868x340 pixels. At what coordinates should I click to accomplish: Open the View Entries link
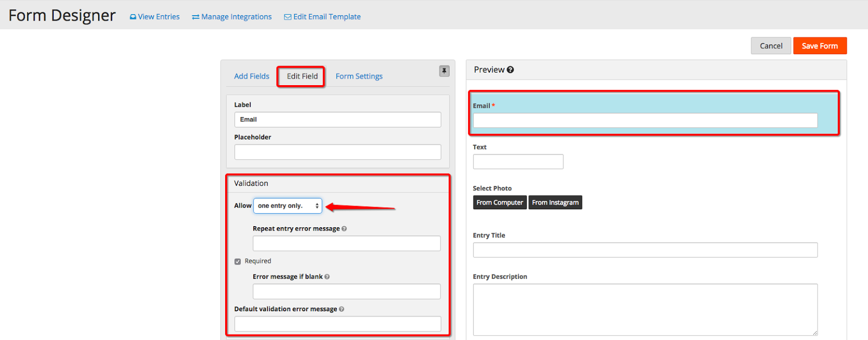[155, 17]
